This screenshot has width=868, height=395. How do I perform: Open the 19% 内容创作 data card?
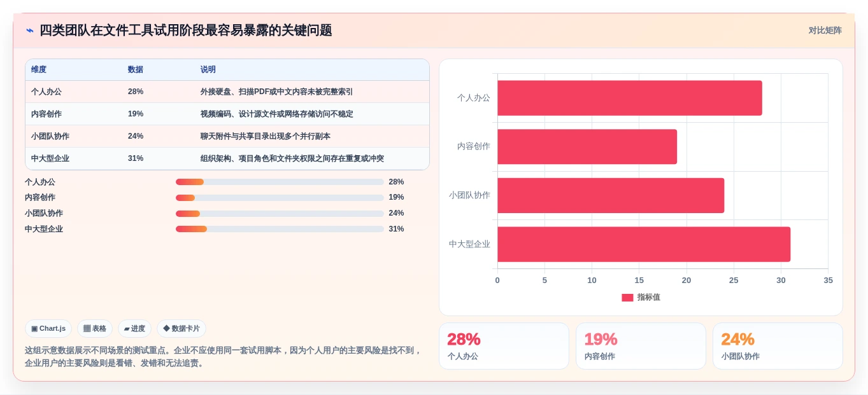(x=641, y=346)
